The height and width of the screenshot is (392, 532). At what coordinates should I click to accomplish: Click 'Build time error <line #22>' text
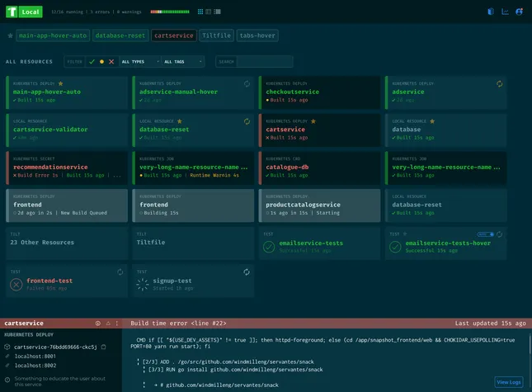tap(178, 324)
